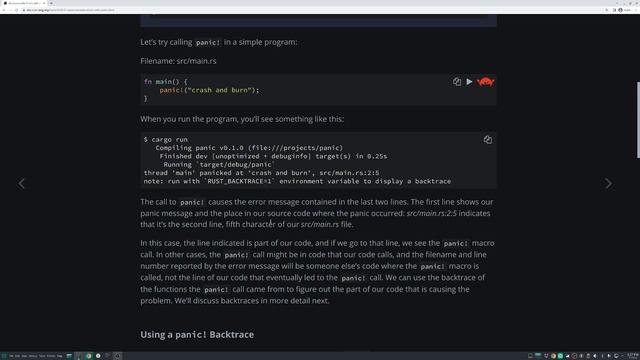
Task: Copy the cargo run output to clipboard
Action: tap(488, 140)
